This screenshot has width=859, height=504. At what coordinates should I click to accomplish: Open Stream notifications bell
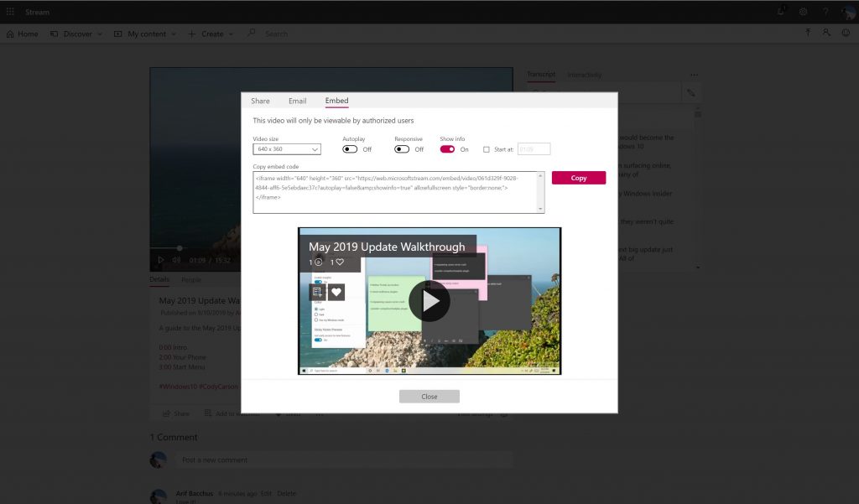(x=780, y=11)
